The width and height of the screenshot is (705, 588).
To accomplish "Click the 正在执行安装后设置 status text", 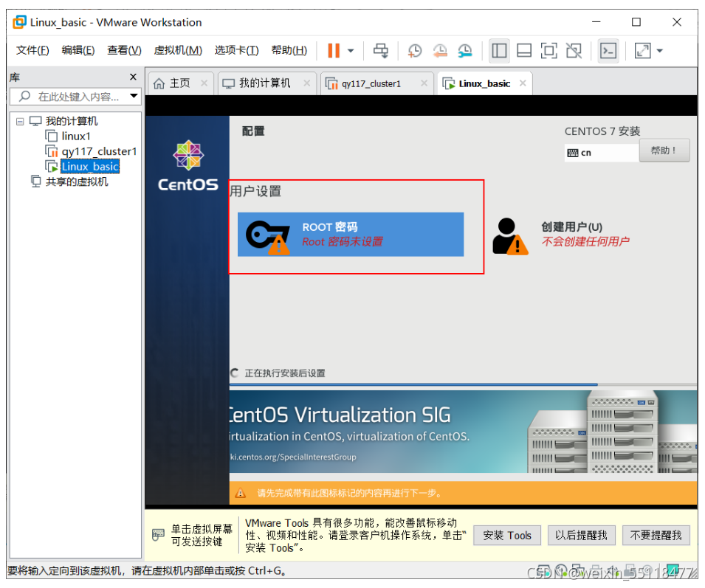I will tap(285, 373).
